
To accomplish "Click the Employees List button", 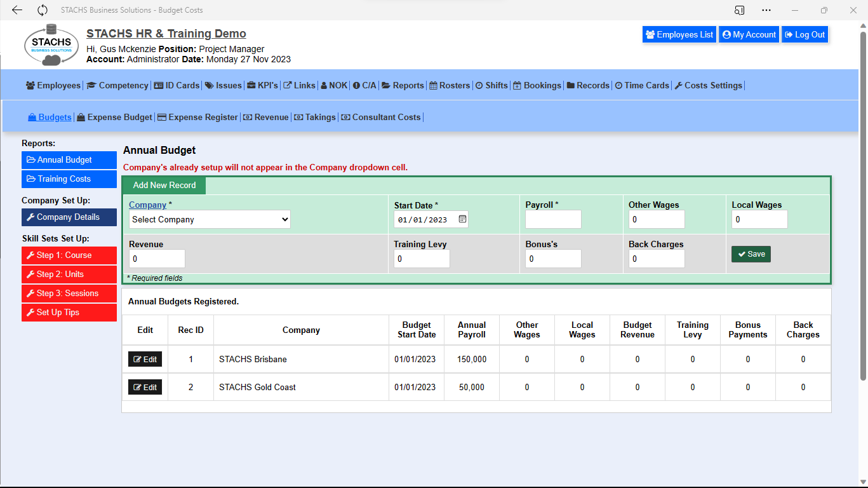I will click(679, 35).
